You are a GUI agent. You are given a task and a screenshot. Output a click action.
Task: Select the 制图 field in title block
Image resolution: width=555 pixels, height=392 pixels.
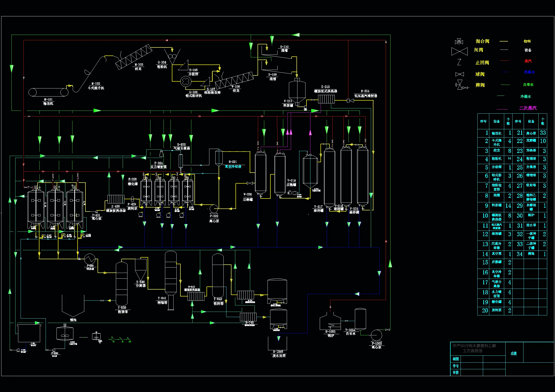[456, 359]
